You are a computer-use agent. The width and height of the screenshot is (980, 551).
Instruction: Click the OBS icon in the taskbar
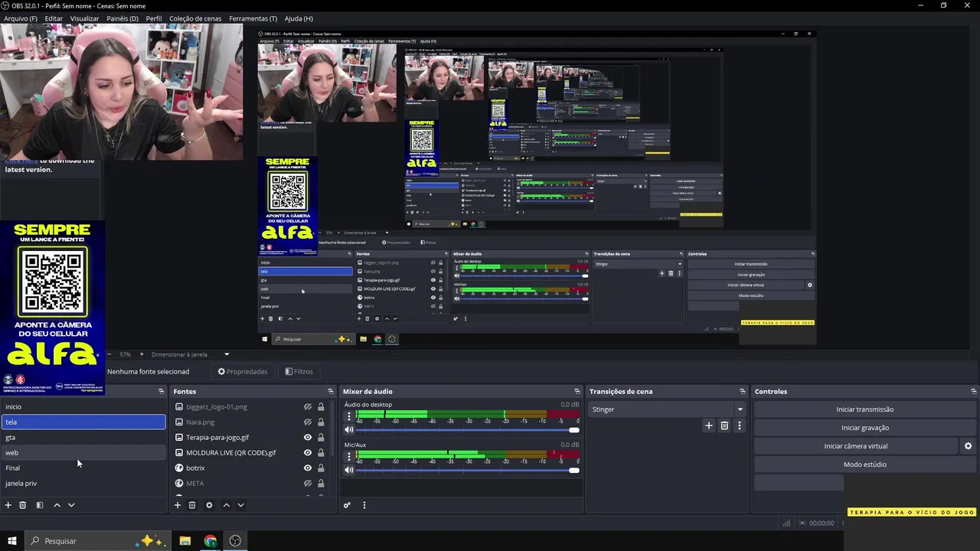pyautogui.click(x=235, y=541)
